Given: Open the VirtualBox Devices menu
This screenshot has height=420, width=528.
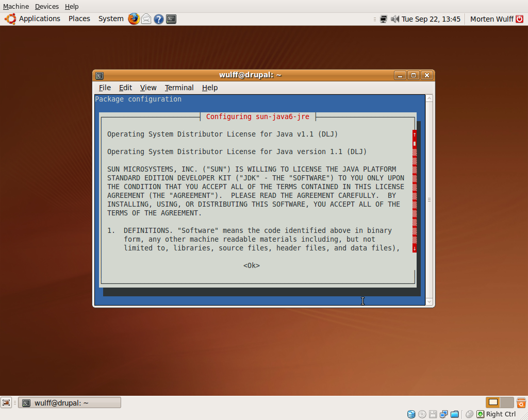Looking at the screenshot, I should [x=47, y=6].
